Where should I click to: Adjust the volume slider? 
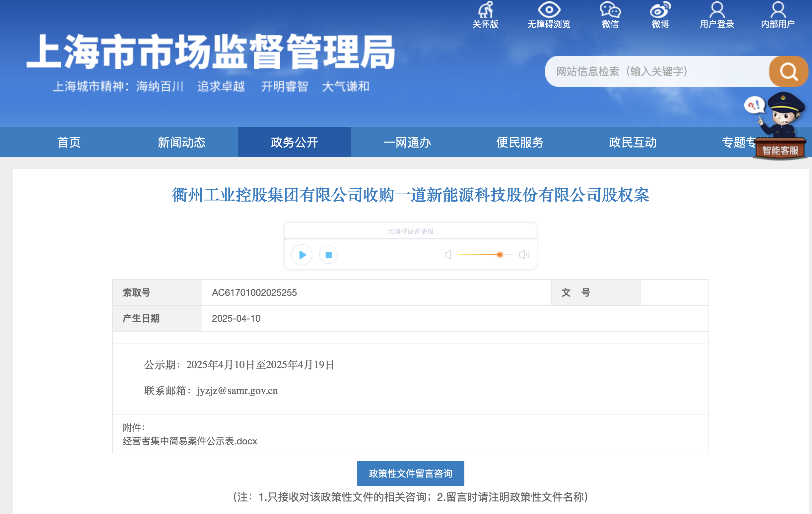coord(500,255)
